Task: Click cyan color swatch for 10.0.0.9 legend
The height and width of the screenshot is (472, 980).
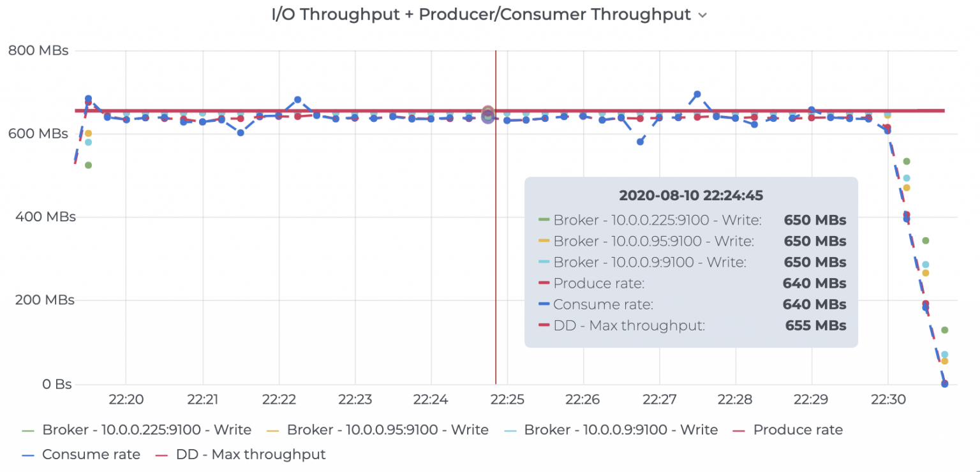Action: click(509, 431)
